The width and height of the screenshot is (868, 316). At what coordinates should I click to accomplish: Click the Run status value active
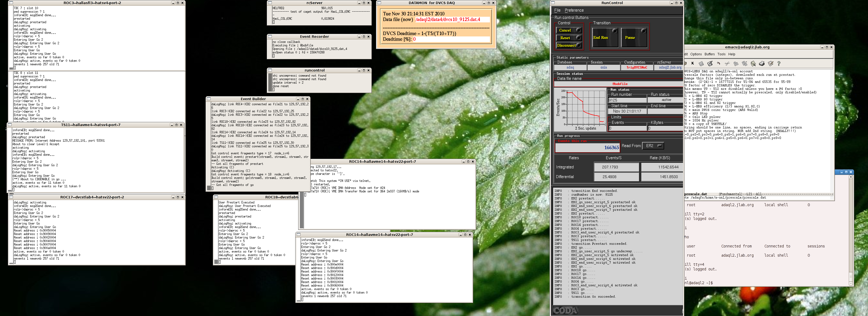[666, 100]
